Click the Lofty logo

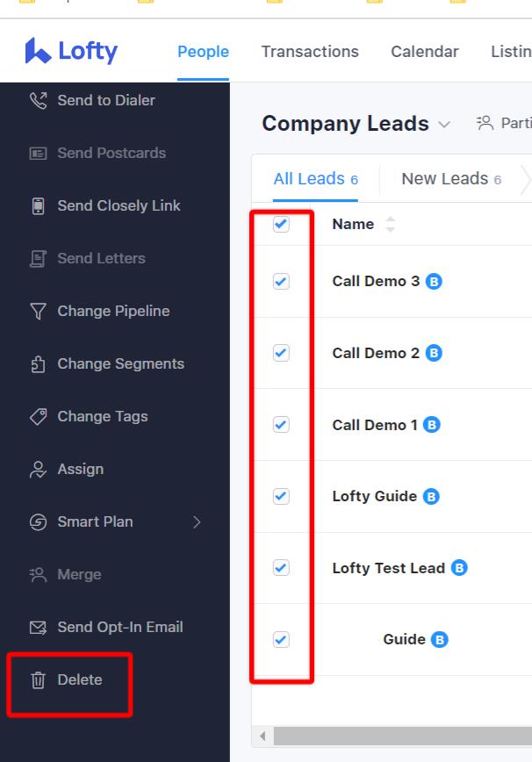click(72, 50)
